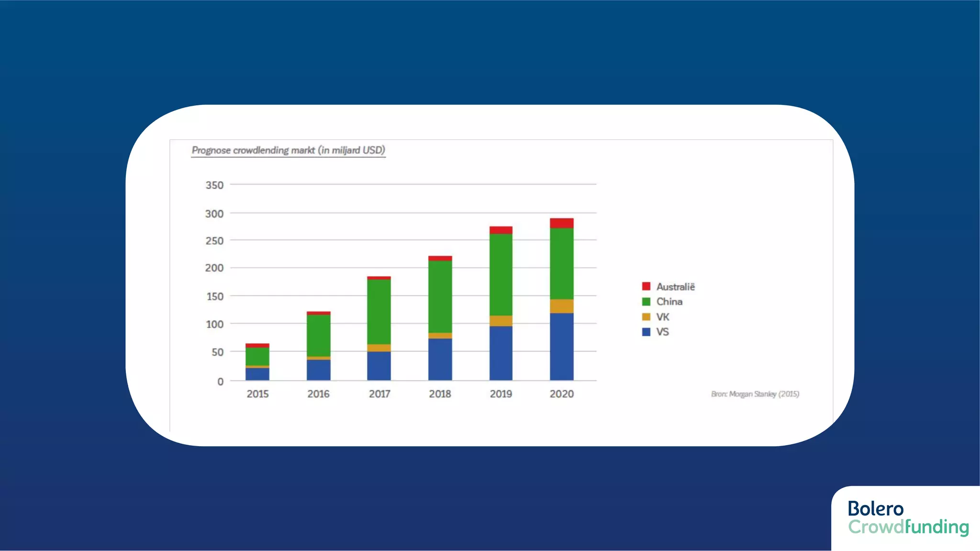This screenshot has height=551, width=980.
Task: Click the Bron: Morgan Stanley source text
Action: 755,394
